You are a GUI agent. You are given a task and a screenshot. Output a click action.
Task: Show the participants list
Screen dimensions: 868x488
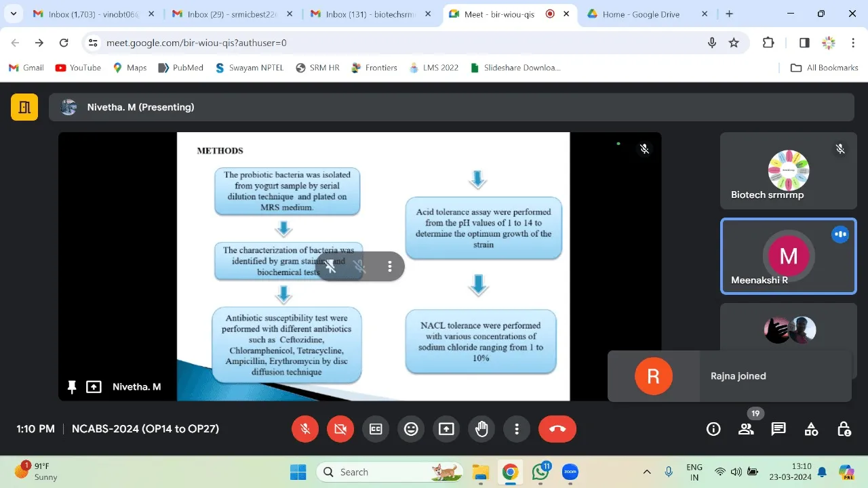(x=746, y=429)
